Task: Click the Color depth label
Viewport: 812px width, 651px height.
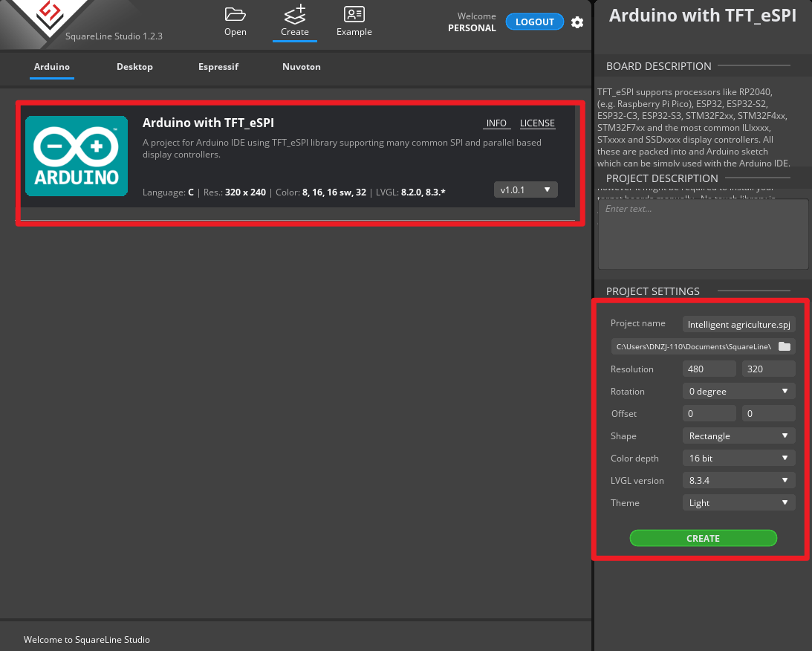Action: tap(634, 459)
